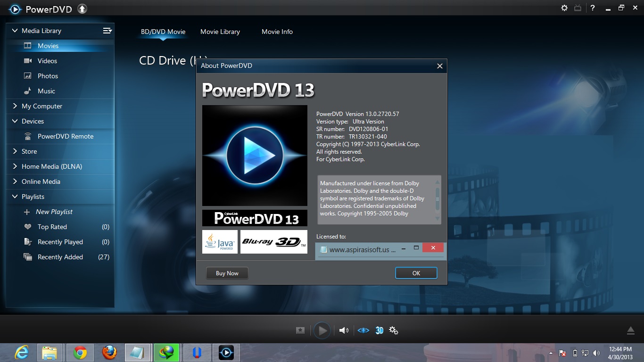The image size is (644, 362).
Task: Expand Home Media (DLNA) section
Action: tap(15, 166)
